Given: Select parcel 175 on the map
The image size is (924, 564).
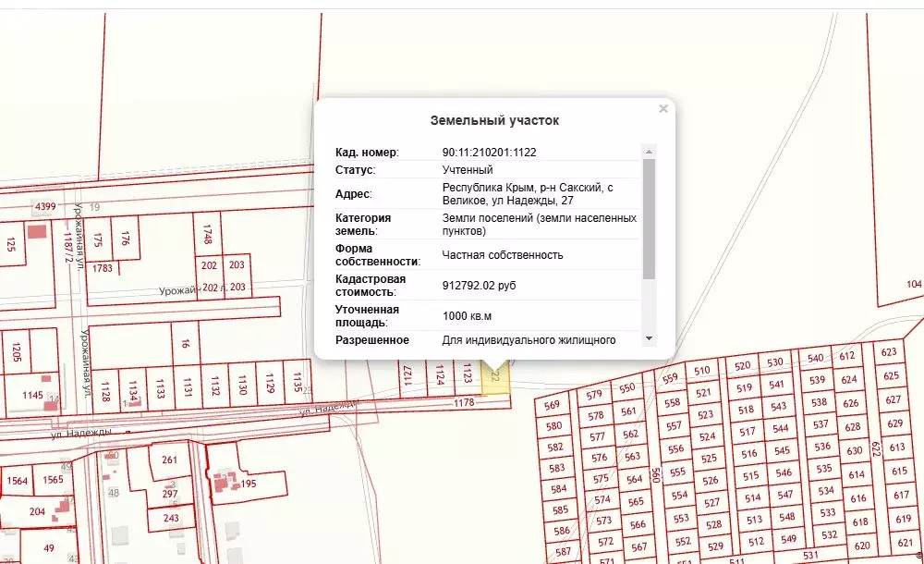Looking at the screenshot, I should click(x=98, y=239).
